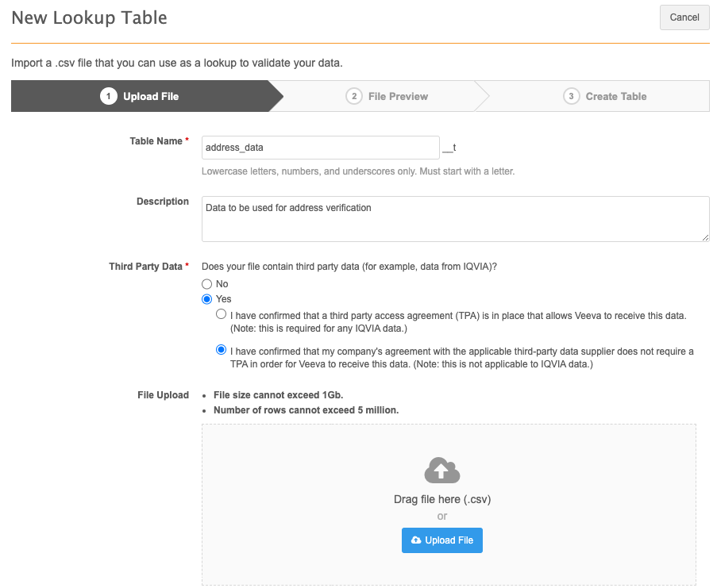Open the Create Table step
Image resolution: width=717 pixels, height=588 pixels.
[616, 96]
